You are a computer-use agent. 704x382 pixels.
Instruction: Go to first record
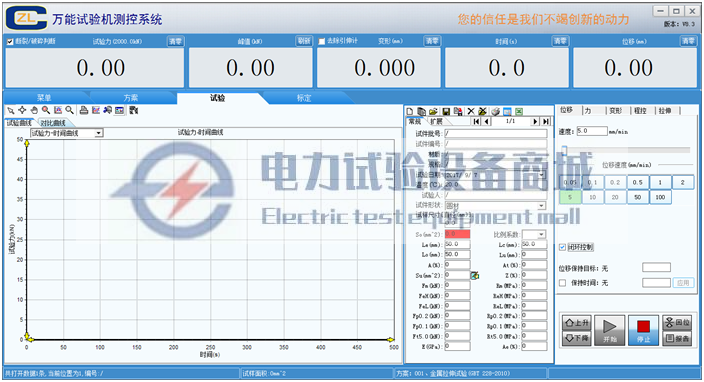[476, 122]
